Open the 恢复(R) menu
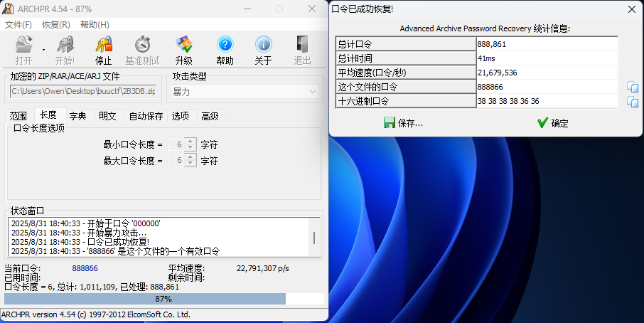This screenshot has height=323, width=644. (x=56, y=25)
